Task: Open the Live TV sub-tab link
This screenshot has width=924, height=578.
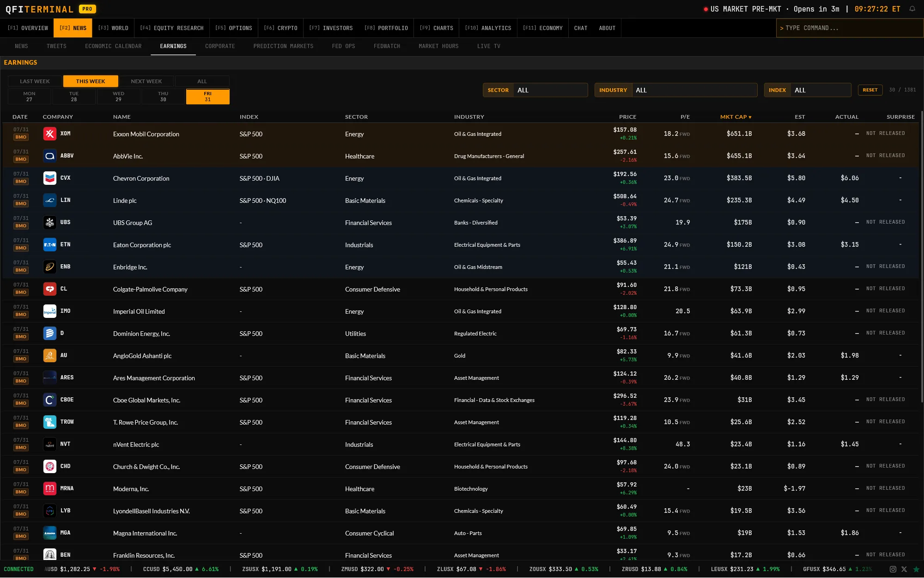Action: (x=489, y=46)
